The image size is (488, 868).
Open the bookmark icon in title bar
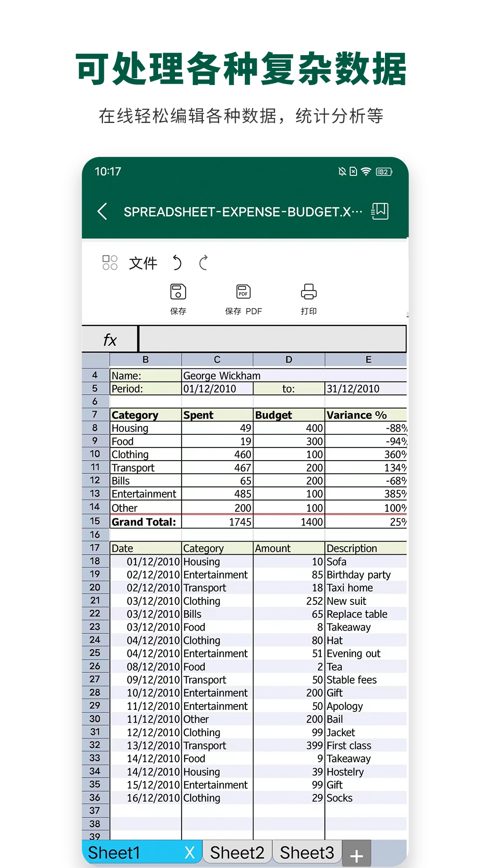pyautogui.click(x=380, y=211)
